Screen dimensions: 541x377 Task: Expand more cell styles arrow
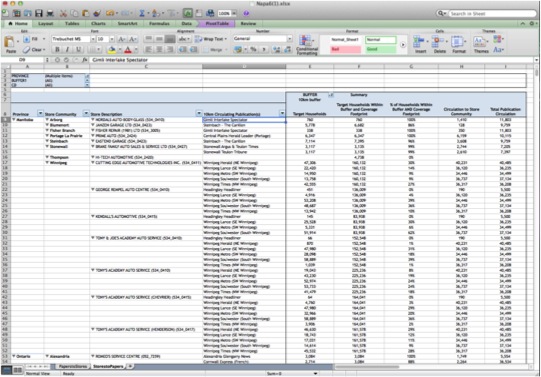click(403, 44)
